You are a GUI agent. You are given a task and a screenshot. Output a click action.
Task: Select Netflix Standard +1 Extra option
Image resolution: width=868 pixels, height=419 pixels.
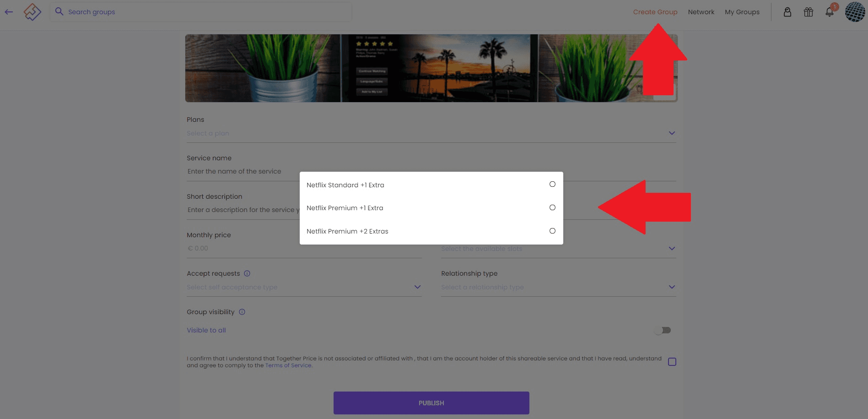pyautogui.click(x=552, y=184)
